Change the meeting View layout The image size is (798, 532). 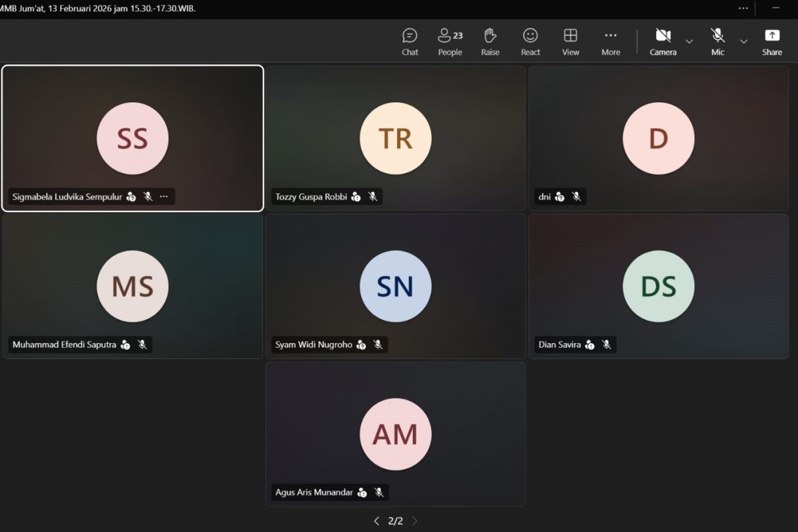tap(570, 42)
